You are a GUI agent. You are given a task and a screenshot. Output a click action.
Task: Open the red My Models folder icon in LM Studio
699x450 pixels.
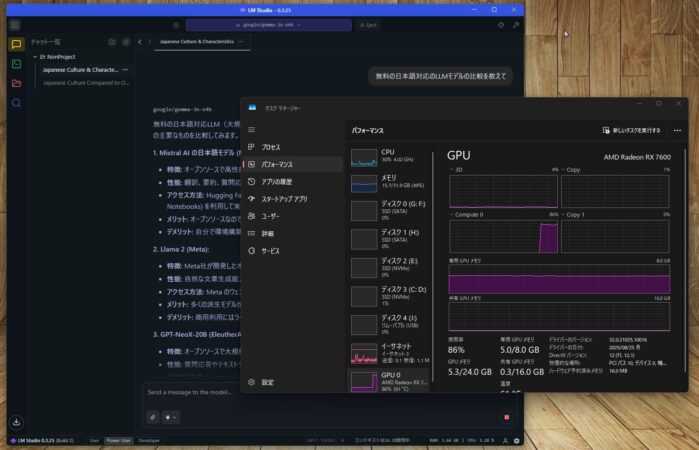pos(16,83)
